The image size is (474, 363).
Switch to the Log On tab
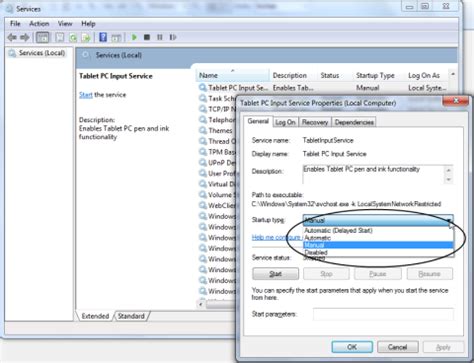[x=285, y=122]
